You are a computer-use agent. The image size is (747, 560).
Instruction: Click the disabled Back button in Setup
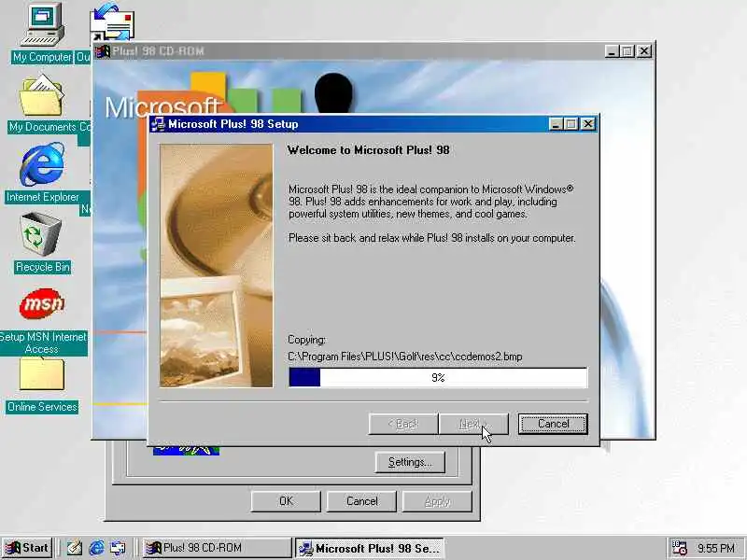point(403,424)
